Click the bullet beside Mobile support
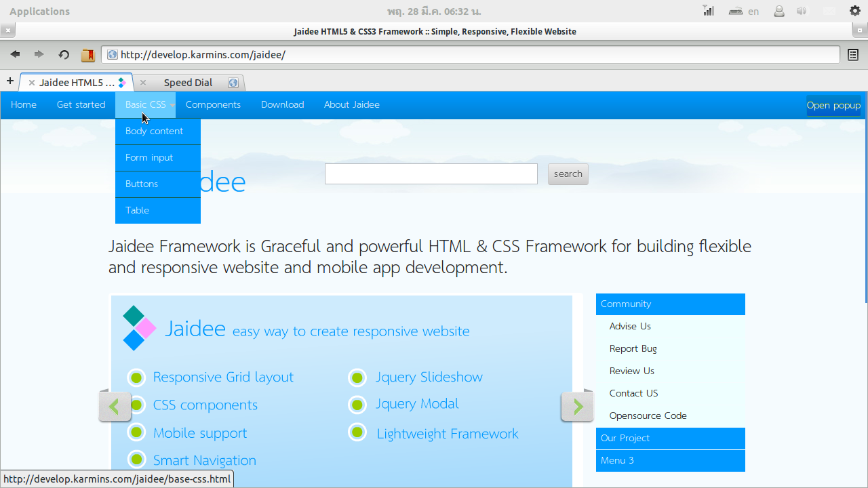This screenshot has width=868, height=488. pos(136,432)
